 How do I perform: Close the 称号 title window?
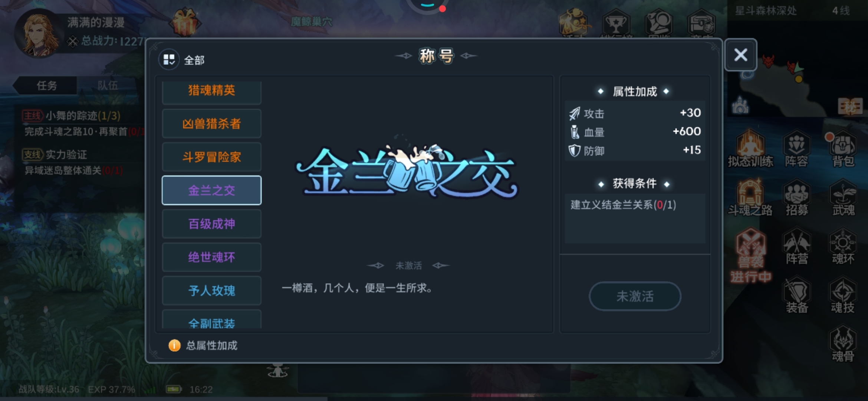point(741,55)
